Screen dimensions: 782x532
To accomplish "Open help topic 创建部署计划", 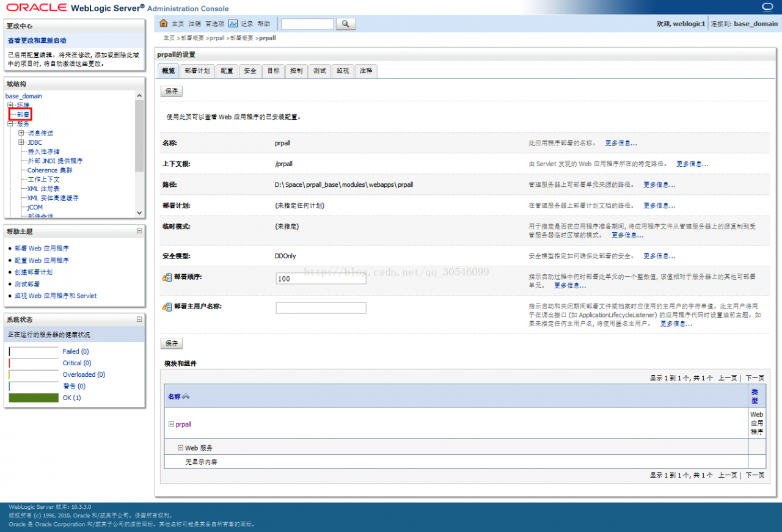I will point(34,272).
